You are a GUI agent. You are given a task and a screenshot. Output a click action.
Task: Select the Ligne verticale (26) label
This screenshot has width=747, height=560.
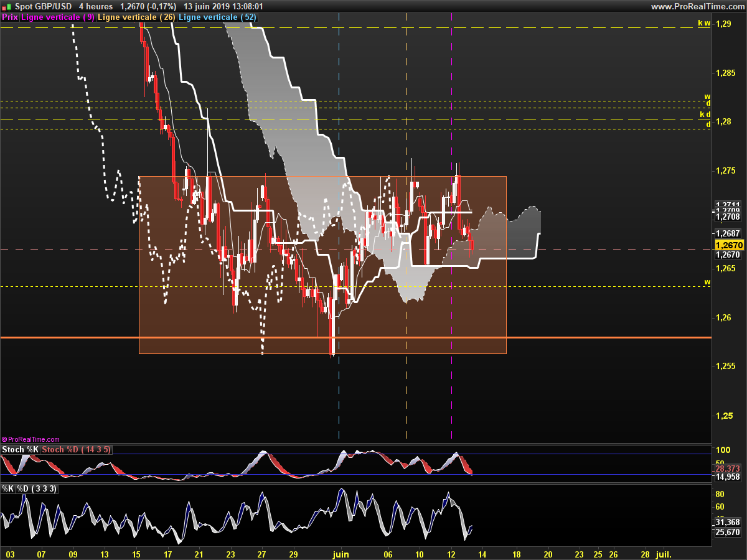137,17
